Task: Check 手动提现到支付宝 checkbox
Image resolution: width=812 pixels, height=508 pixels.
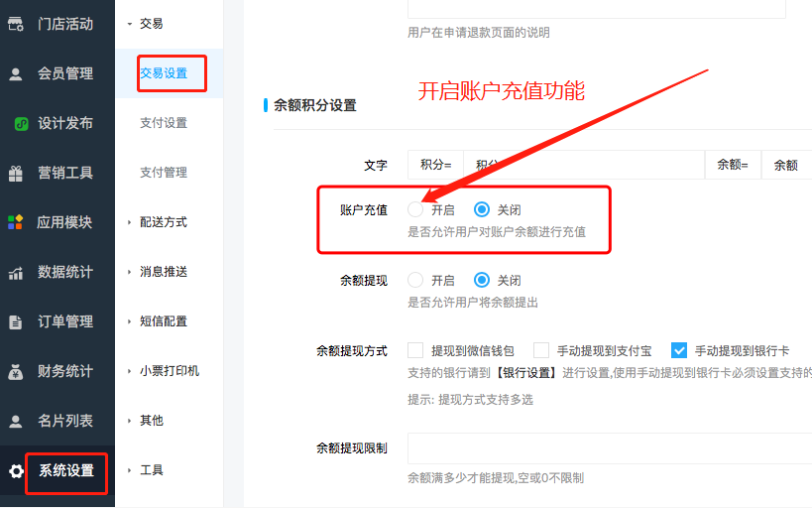Action: (x=541, y=350)
